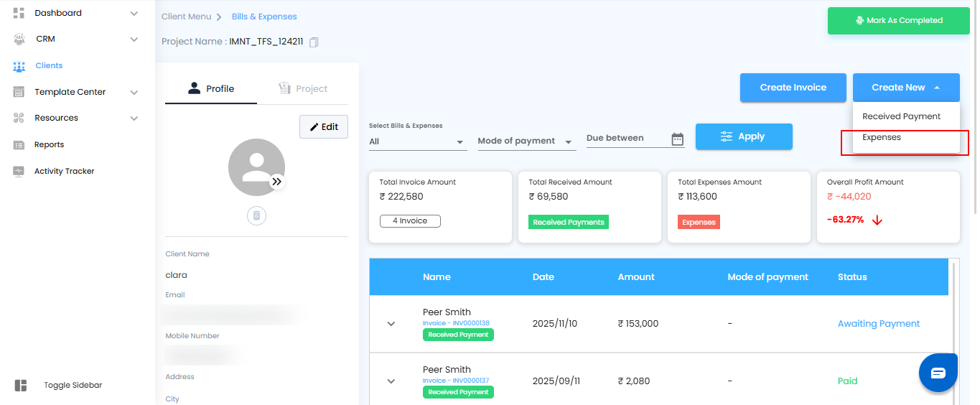Image resolution: width=980 pixels, height=405 pixels.
Task: Choose Received Payment menu option
Action: (901, 116)
